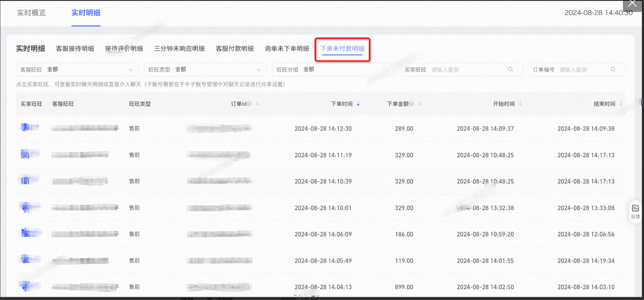The image size is (644, 300).
Task: Click order amount 186.00
Action: point(404,234)
